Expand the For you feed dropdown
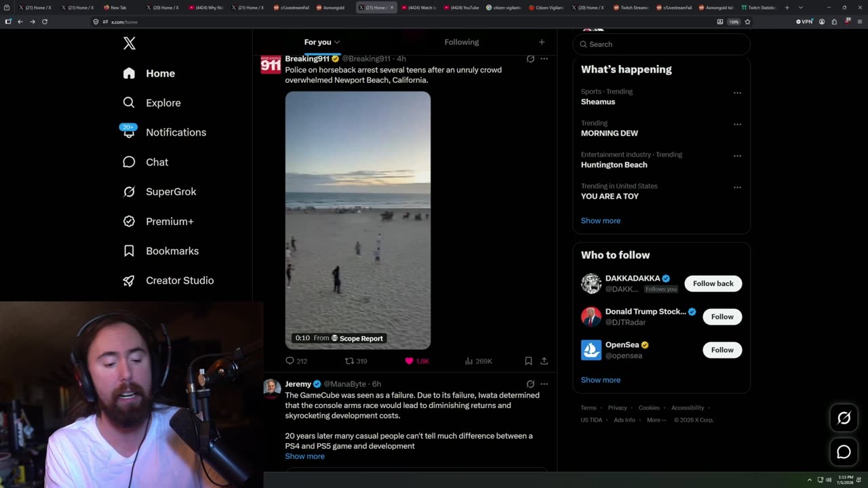Viewport: 868px width, 488px height. [337, 42]
